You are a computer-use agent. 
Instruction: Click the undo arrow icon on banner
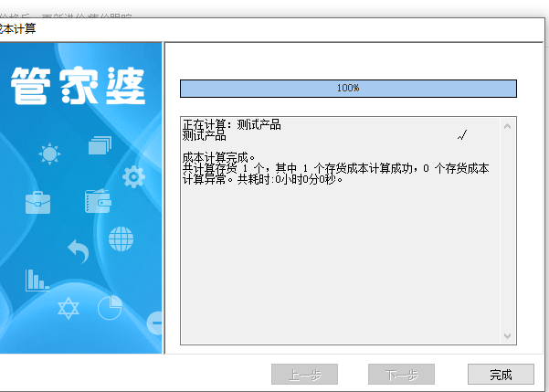[79, 250]
